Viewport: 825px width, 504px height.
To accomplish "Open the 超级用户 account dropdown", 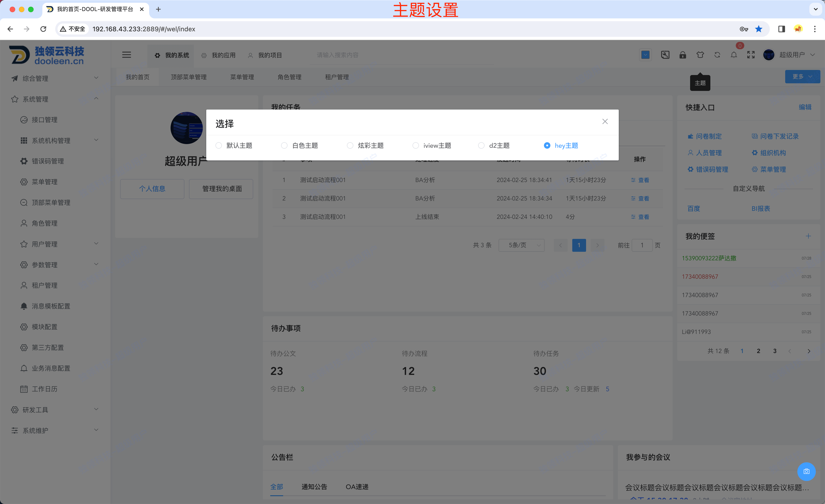I will 797,55.
